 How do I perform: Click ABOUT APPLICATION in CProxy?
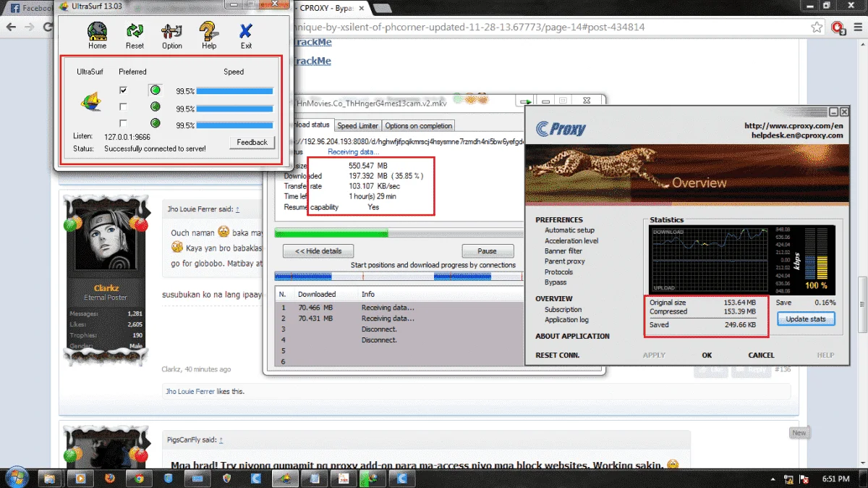[x=572, y=336]
